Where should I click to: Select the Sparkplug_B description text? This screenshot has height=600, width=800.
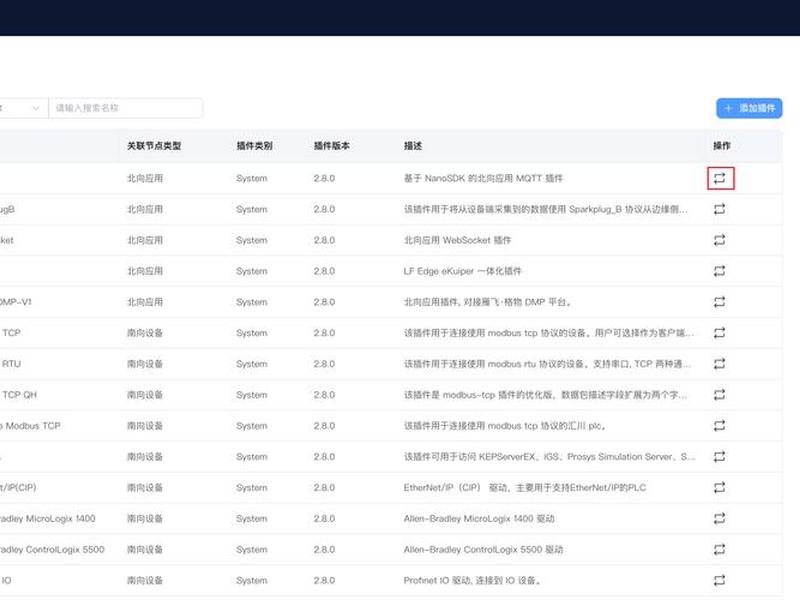click(x=545, y=209)
